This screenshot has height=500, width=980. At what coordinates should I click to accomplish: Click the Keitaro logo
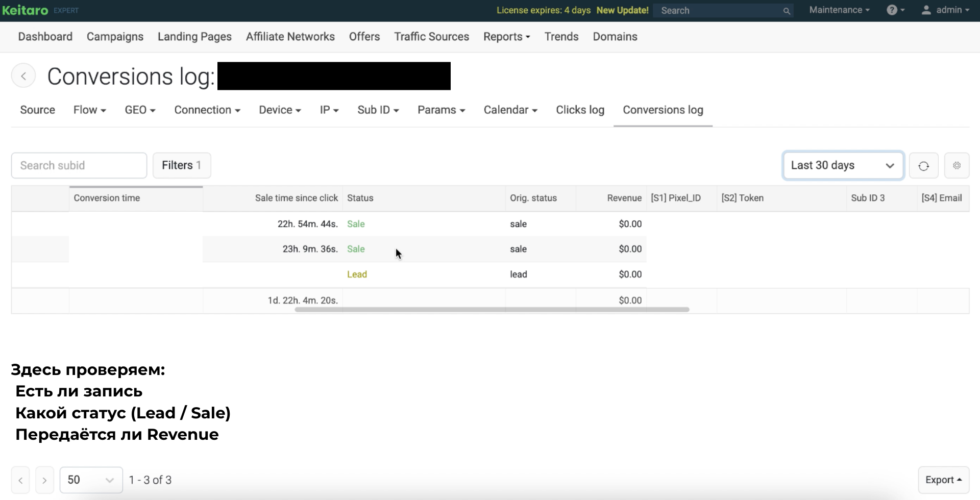[x=26, y=10]
